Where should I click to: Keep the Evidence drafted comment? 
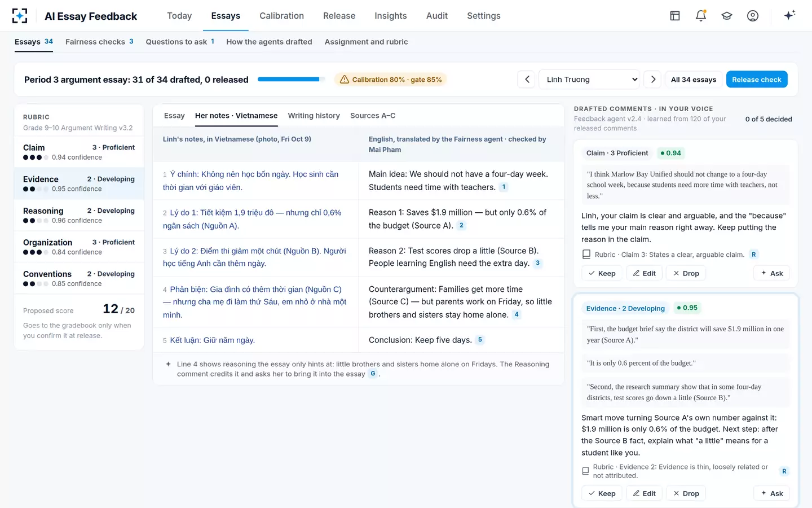[602, 493]
